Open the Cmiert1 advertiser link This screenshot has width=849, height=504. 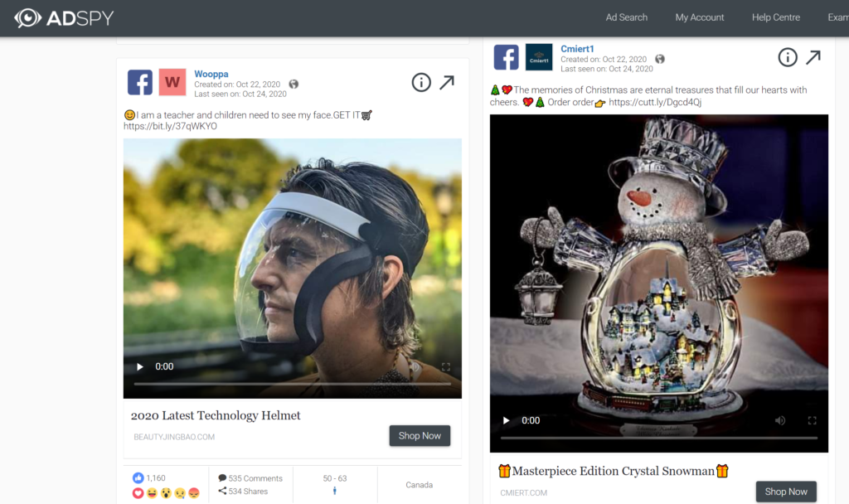pos(577,49)
